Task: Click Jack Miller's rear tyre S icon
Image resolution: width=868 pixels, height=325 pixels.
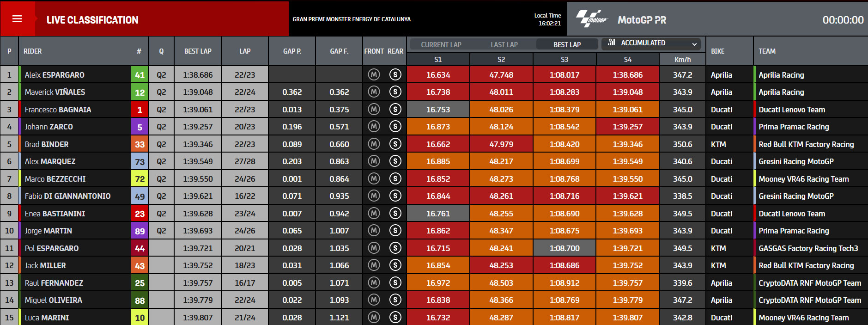Action: pos(395,265)
